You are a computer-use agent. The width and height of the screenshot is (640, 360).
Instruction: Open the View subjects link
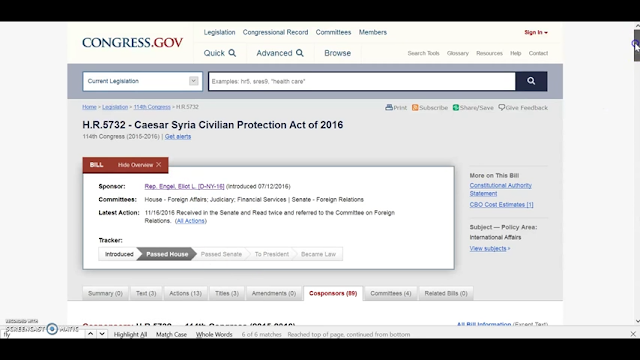(489, 248)
